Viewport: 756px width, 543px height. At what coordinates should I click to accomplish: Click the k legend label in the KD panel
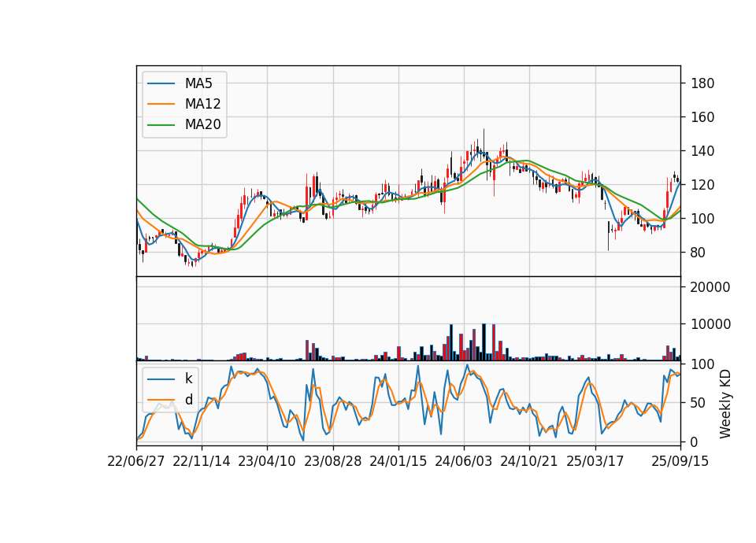[x=188, y=379]
